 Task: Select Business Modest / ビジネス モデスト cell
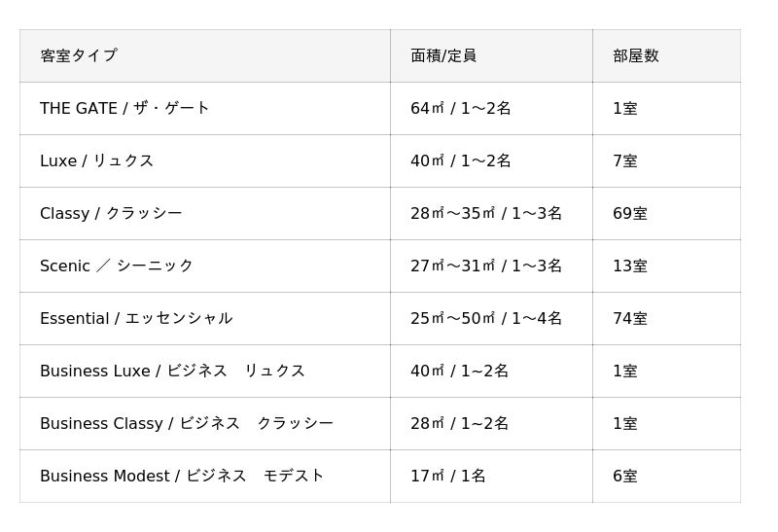[x=182, y=476]
